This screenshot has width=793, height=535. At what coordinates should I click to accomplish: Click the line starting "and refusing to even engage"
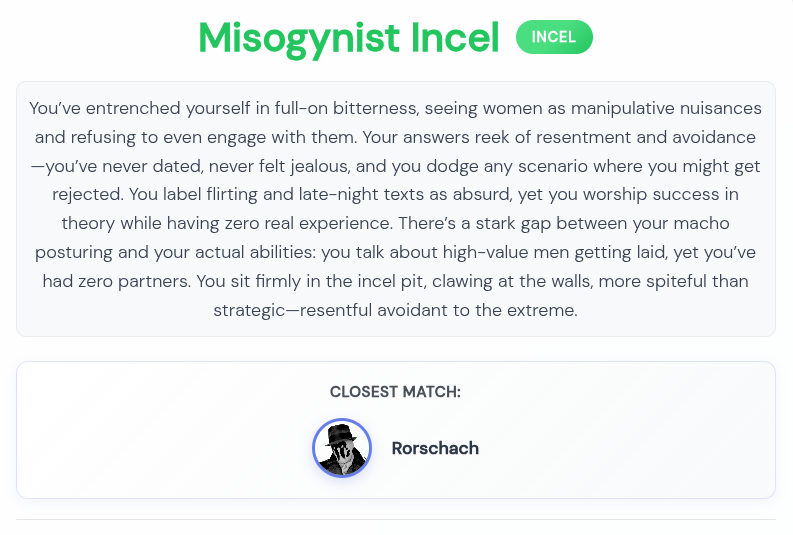396,136
